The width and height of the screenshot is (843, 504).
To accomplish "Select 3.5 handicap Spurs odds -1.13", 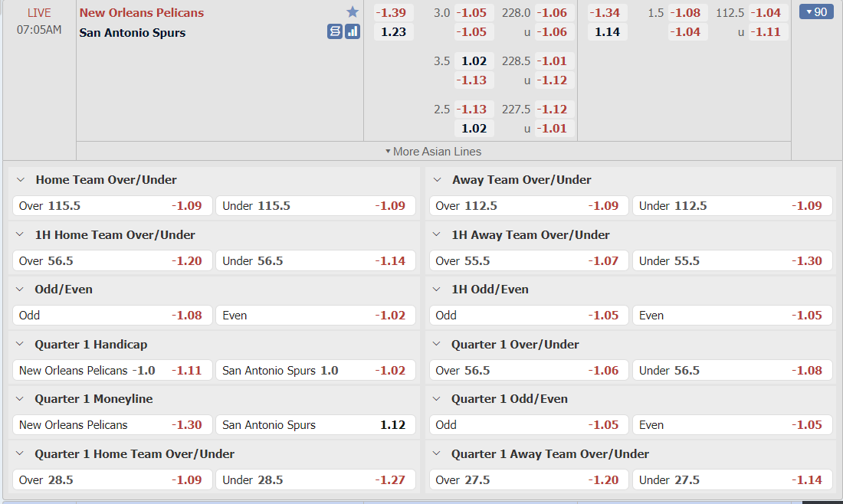I will 474,80.
